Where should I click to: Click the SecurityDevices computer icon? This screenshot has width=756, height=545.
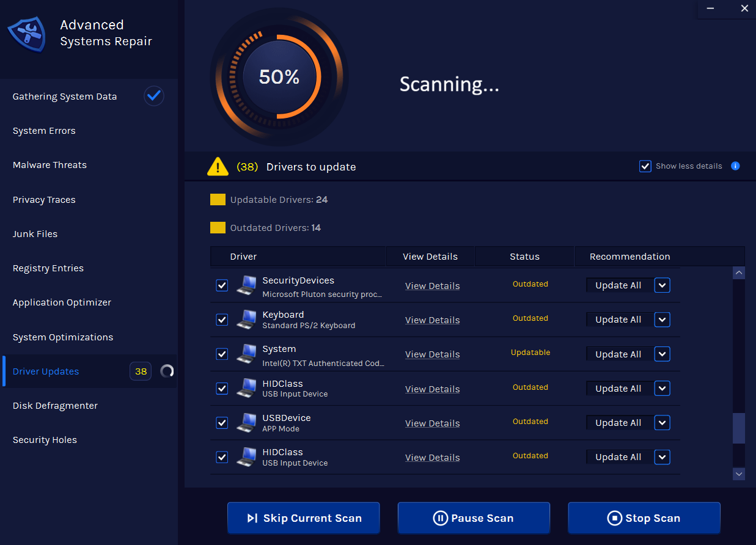click(x=247, y=285)
